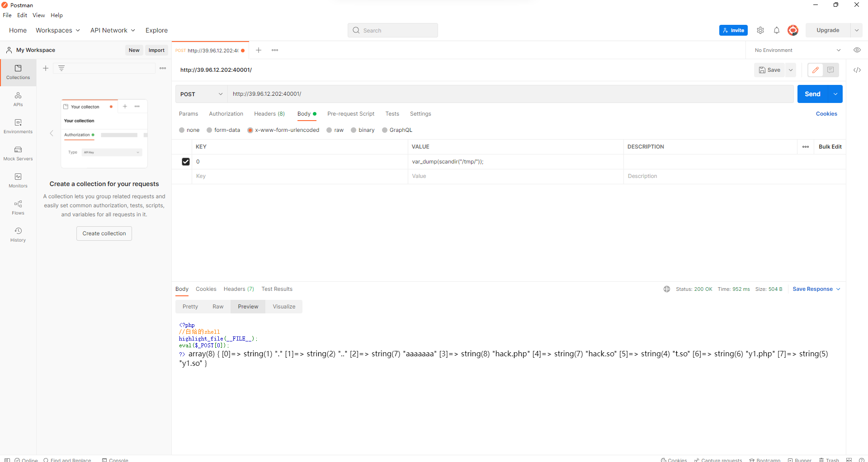Open the Save Response dropdown

pos(816,289)
